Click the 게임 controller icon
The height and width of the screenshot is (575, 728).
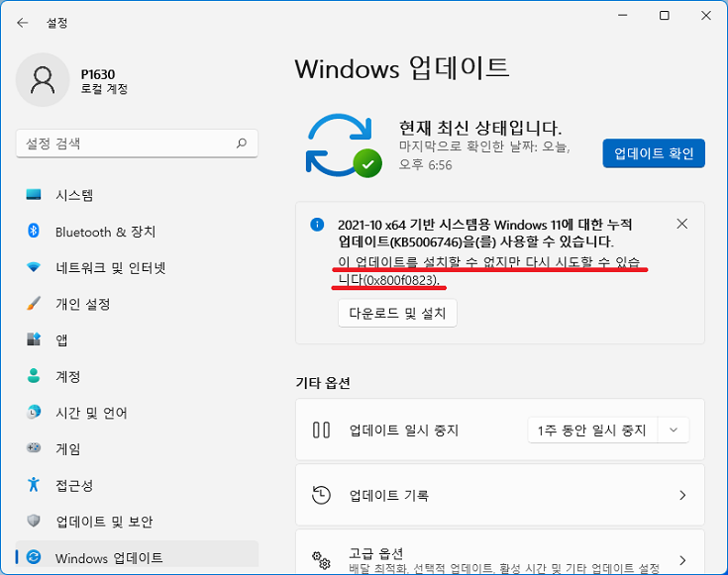[x=34, y=448]
